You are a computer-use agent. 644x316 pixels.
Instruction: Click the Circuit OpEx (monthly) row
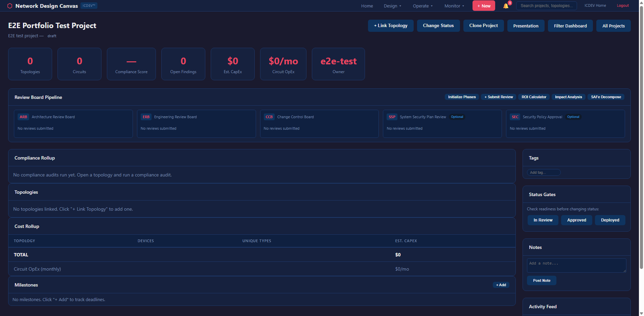(262, 269)
